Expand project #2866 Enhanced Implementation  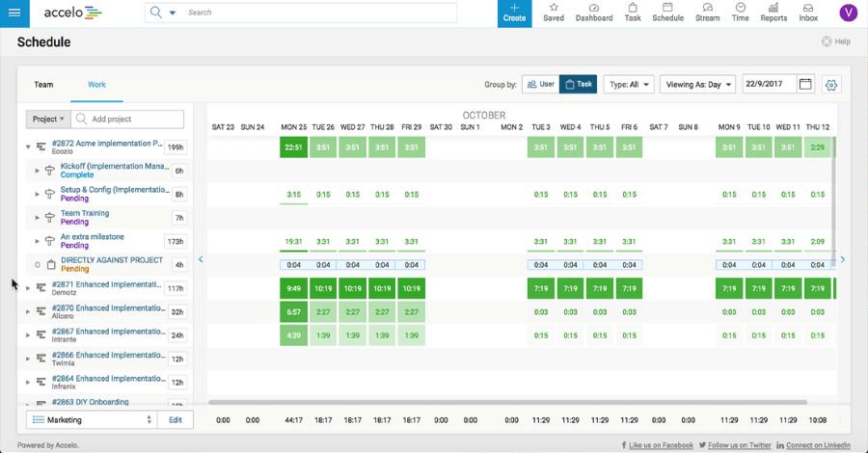coord(28,359)
